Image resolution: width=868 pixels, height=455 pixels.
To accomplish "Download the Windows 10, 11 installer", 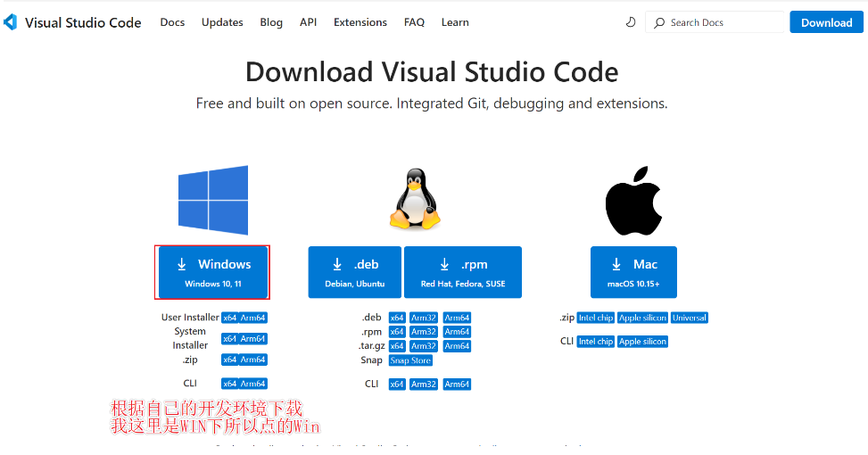I will click(213, 272).
